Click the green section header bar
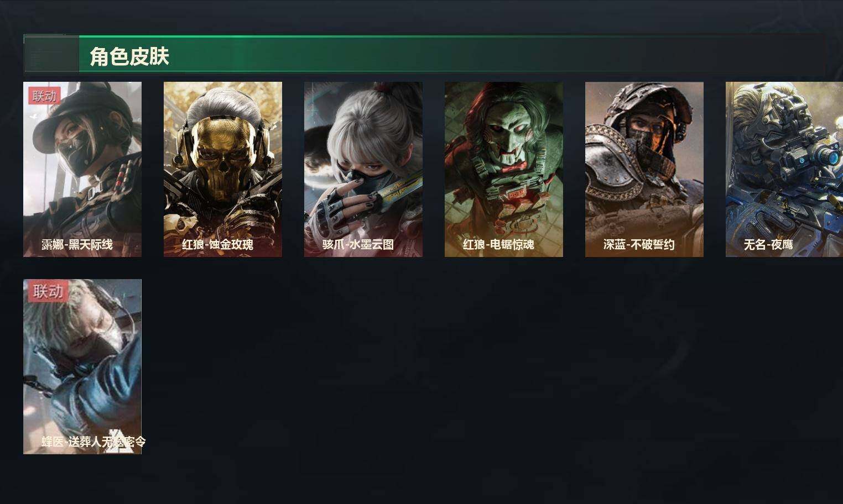The image size is (843, 504). (425, 54)
